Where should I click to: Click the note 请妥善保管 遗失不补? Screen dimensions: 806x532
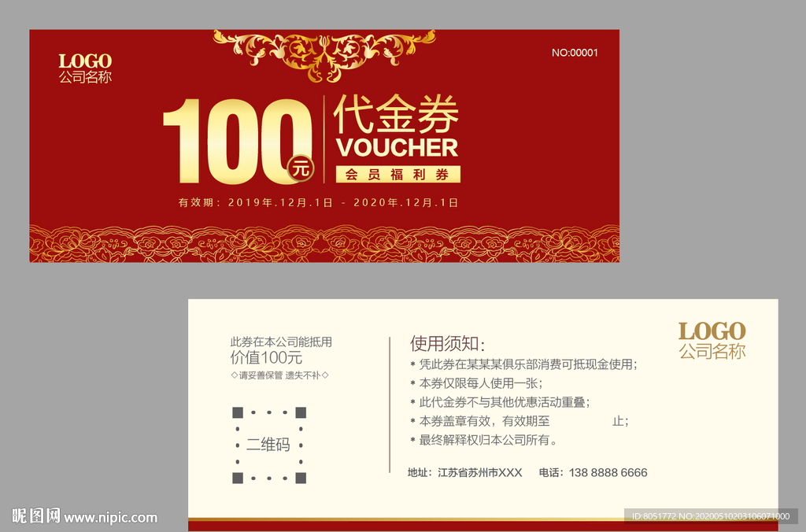[x=279, y=375]
